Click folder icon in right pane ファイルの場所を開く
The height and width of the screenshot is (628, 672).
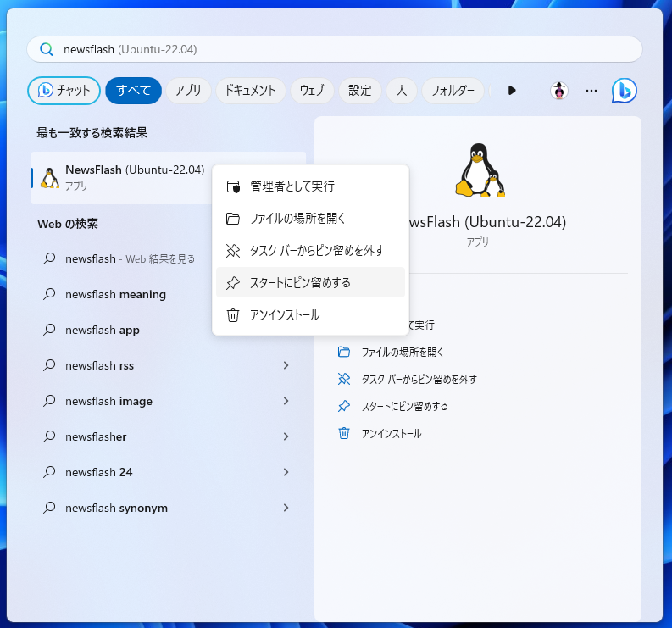[344, 352]
